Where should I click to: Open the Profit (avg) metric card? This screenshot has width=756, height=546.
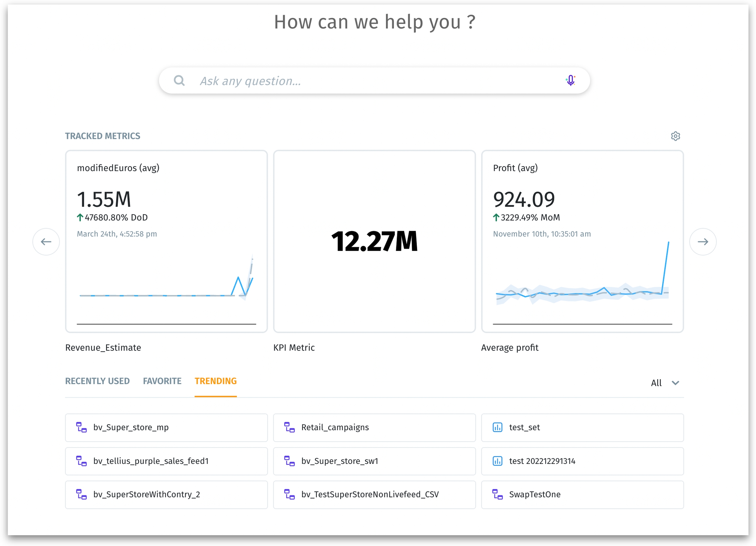tap(582, 241)
